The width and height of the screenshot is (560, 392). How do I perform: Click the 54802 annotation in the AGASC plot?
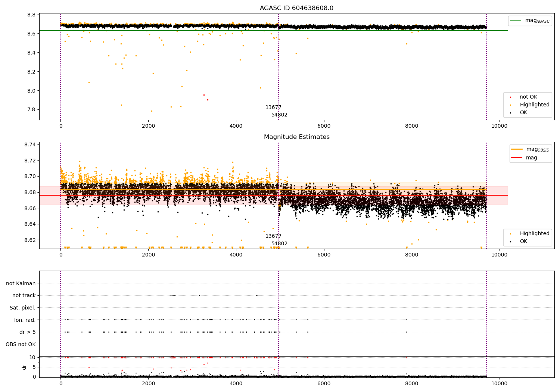coord(279,115)
